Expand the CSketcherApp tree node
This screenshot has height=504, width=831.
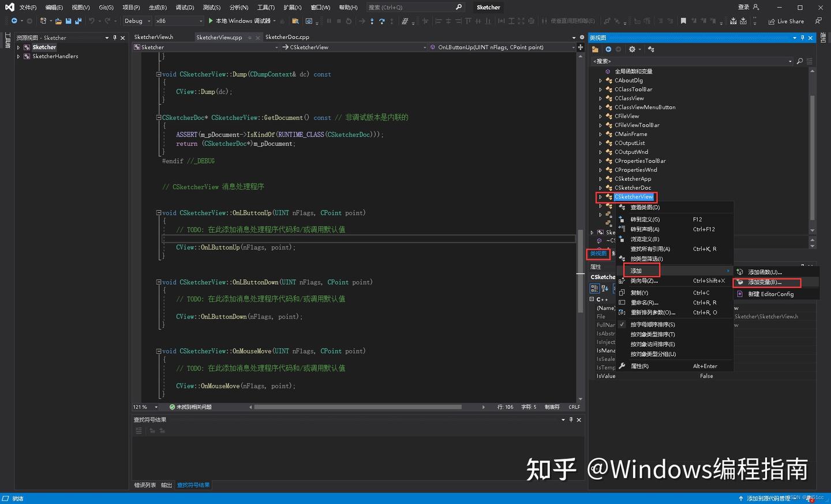(x=600, y=179)
